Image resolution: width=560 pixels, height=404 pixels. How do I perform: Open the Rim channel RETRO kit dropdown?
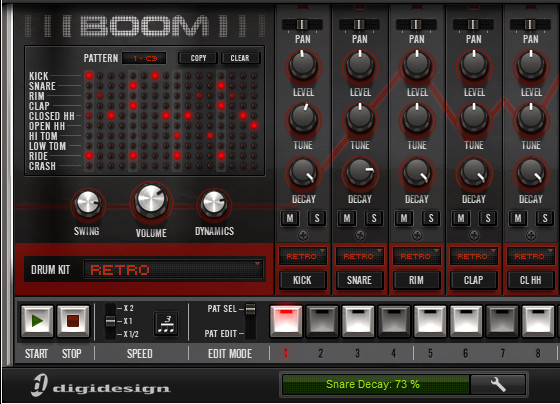417,256
